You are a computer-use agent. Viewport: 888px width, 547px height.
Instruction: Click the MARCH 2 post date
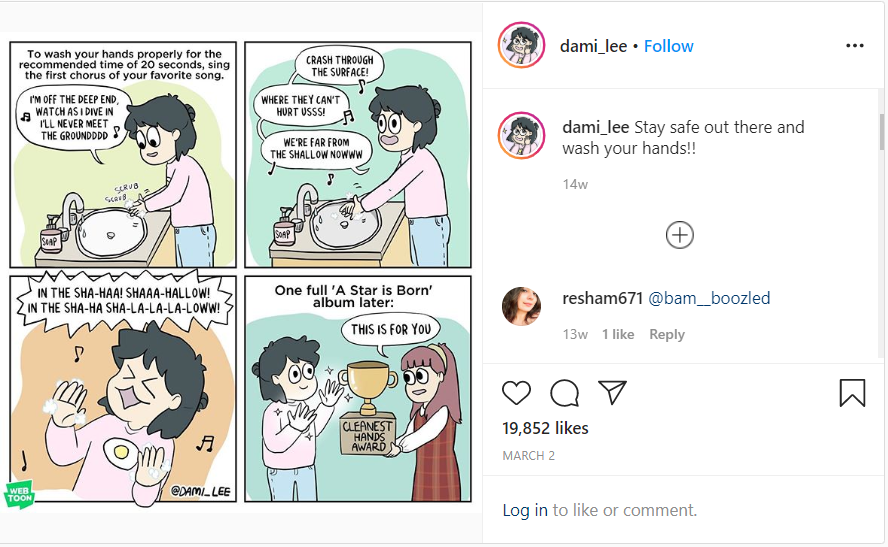pyautogui.click(x=529, y=456)
